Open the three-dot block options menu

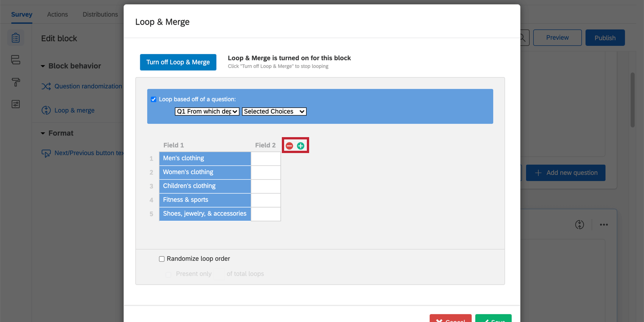[604, 225]
